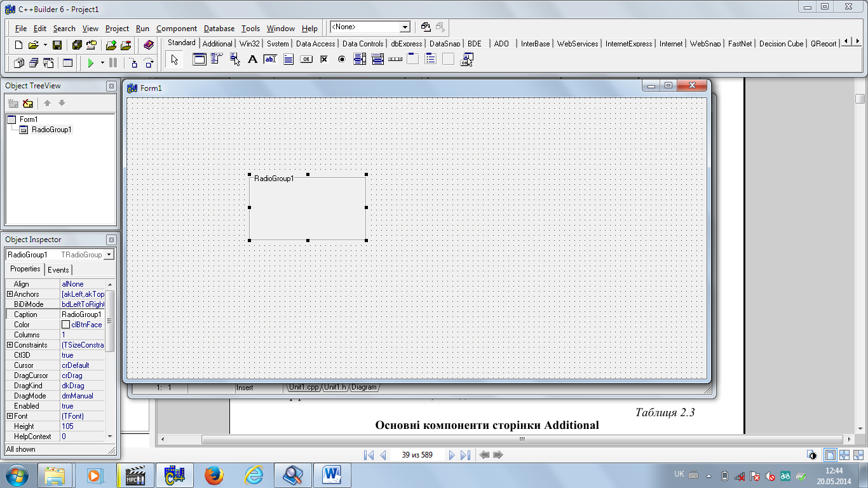The image size is (868, 488).
Task: Click the Add file to project icon
Action: pyautogui.click(x=111, y=44)
